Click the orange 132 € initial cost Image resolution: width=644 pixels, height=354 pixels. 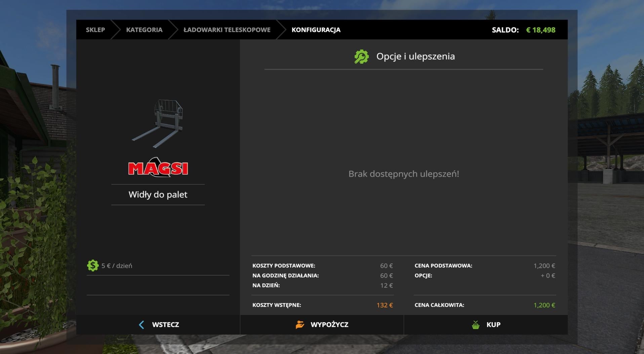coord(385,305)
